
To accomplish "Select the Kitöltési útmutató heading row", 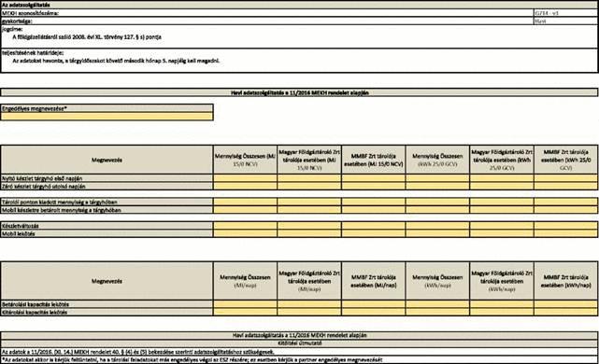I will (x=299, y=343).
